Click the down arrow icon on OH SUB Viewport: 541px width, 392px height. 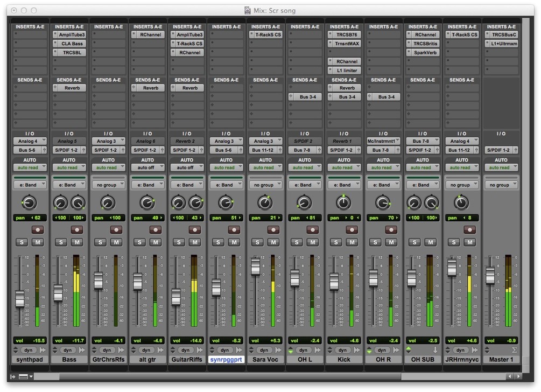pyautogui.click(x=435, y=350)
